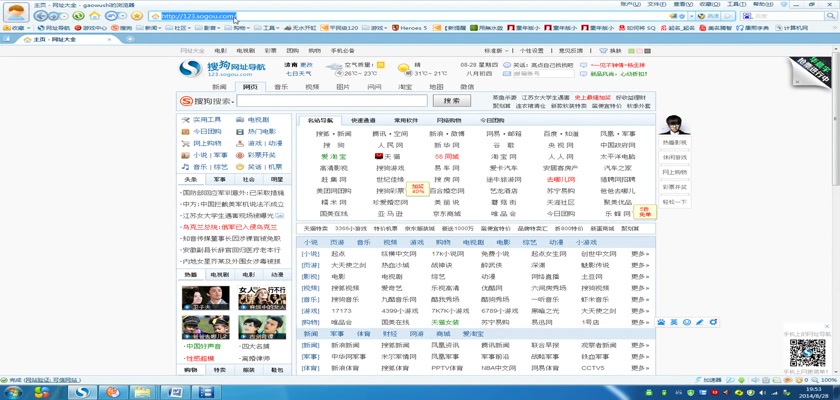
Task: Refresh the page with the green reload icon
Action: pyautogui.click(x=78, y=16)
